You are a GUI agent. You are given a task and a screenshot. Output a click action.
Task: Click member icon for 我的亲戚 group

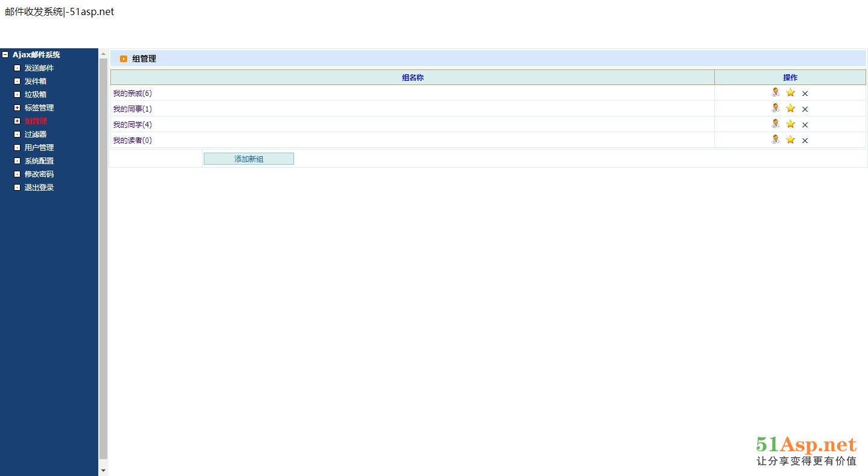[776, 92]
